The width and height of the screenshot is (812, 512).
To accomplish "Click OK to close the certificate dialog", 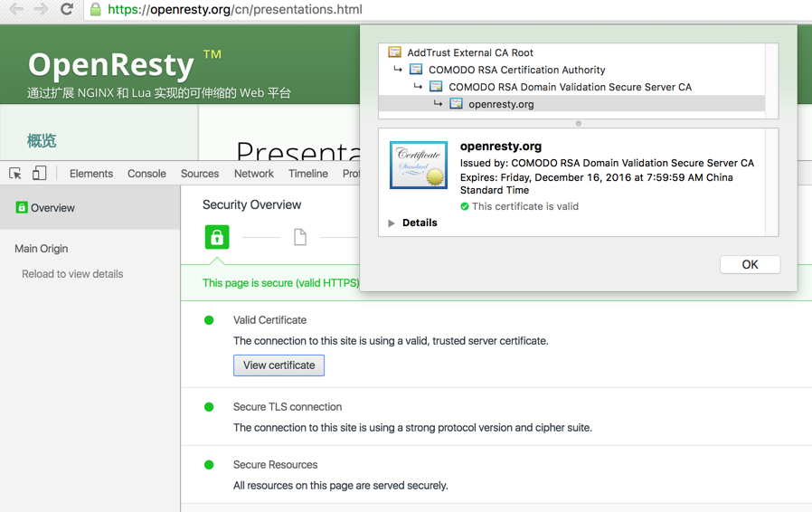I will pos(750,264).
